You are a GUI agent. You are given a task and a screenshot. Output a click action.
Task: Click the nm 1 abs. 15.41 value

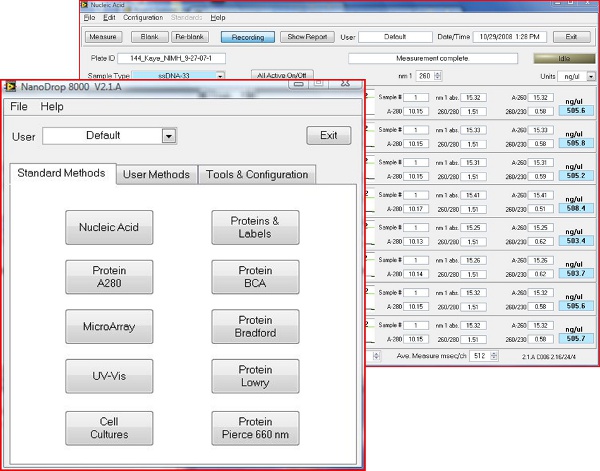pyautogui.click(x=473, y=195)
